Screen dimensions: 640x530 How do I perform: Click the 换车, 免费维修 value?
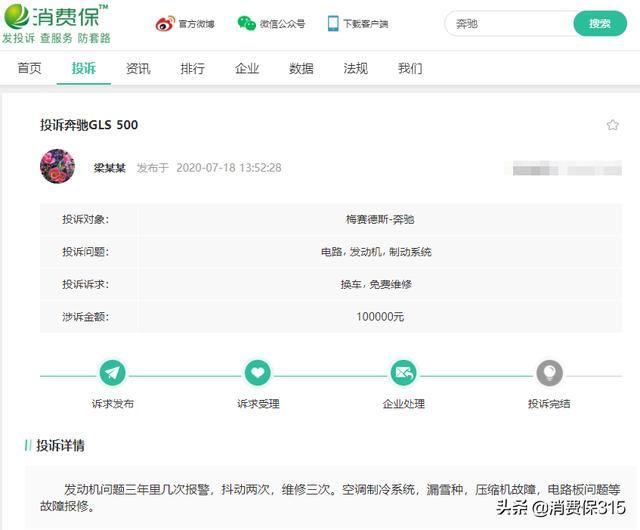click(x=376, y=284)
